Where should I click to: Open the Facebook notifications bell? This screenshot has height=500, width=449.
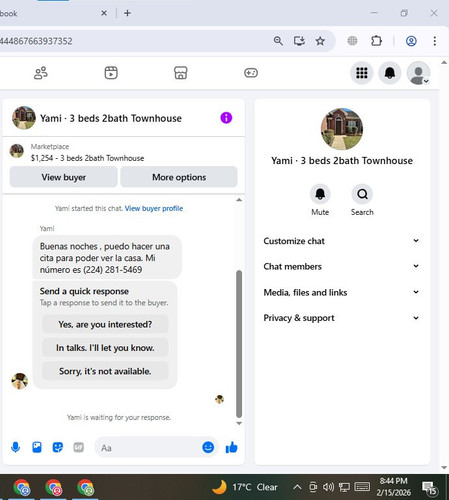pos(390,73)
